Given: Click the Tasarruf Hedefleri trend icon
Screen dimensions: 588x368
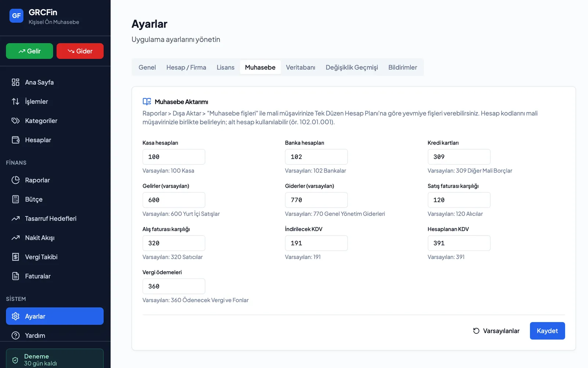Looking at the screenshot, I should click(x=15, y=219).
